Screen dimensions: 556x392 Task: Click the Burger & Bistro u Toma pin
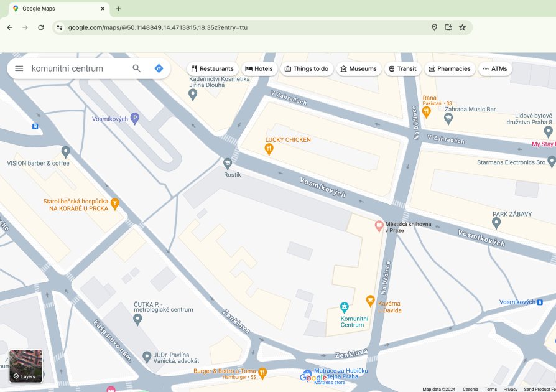[262, 373]
